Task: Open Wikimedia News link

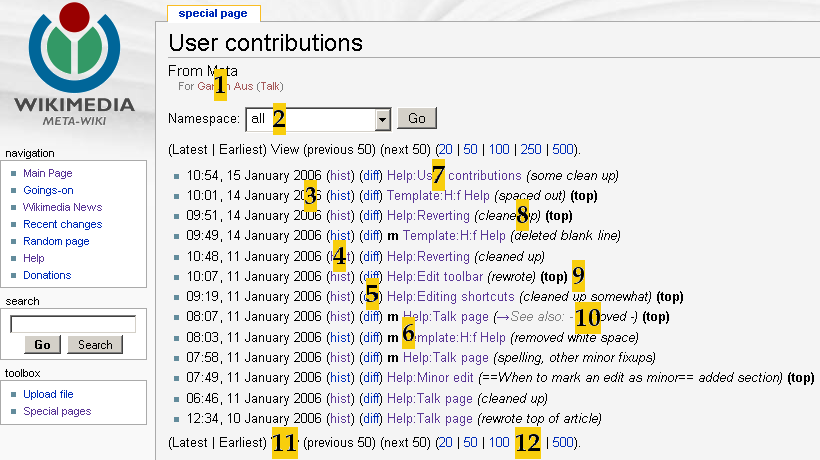Action: [62, 207]
